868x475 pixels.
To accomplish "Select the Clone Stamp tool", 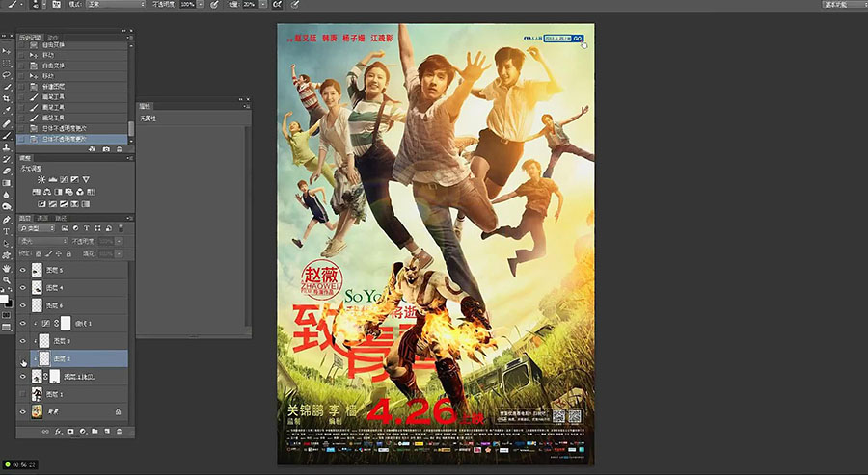I will pos(7,147).
